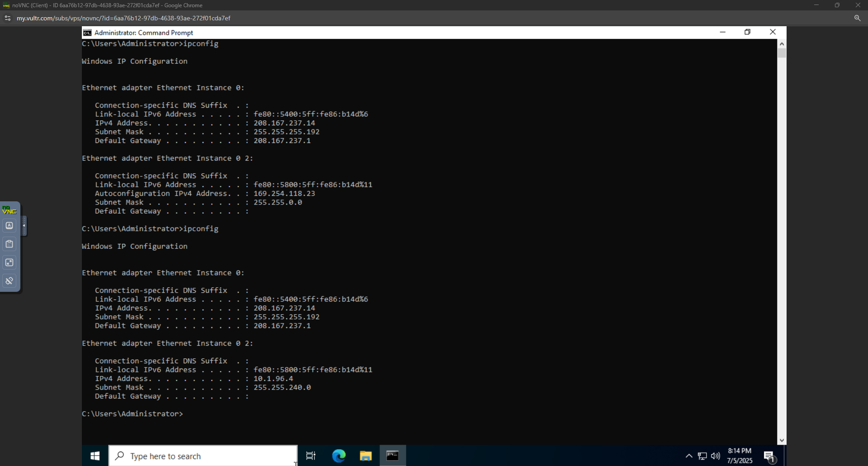Screen dimensions: 868x466
Task: Click the zoom magnifier icon in Chrome address bar
Action: (x=857, y=18)
